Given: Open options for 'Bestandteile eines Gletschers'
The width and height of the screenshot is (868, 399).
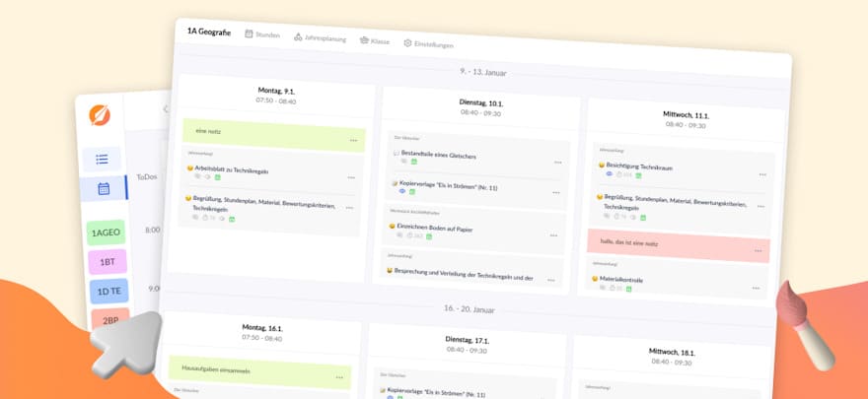Looking at the screenshot, I should [x=557, y=162].
